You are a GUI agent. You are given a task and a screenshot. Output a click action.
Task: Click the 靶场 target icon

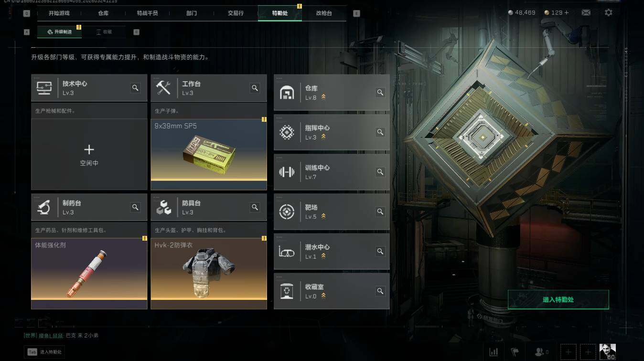coord(287,212)
